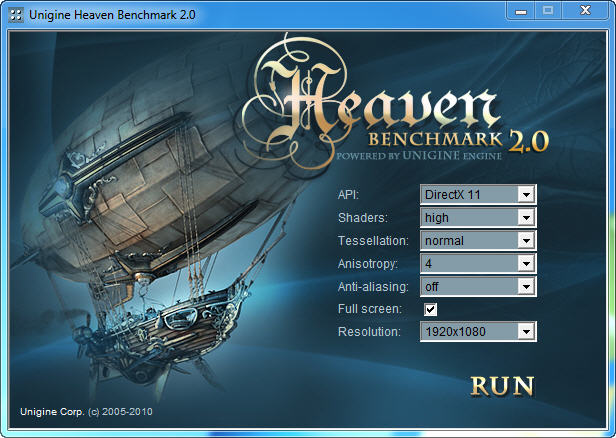
Task: Click the 'Shaders:' label
Action: pos(362,218)
